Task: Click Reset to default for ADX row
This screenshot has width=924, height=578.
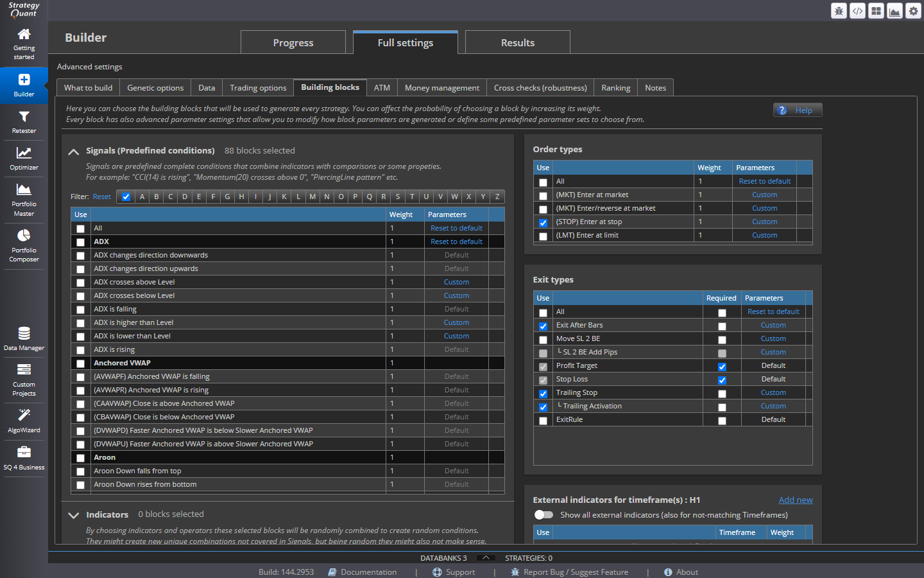Action: (456, 241)
